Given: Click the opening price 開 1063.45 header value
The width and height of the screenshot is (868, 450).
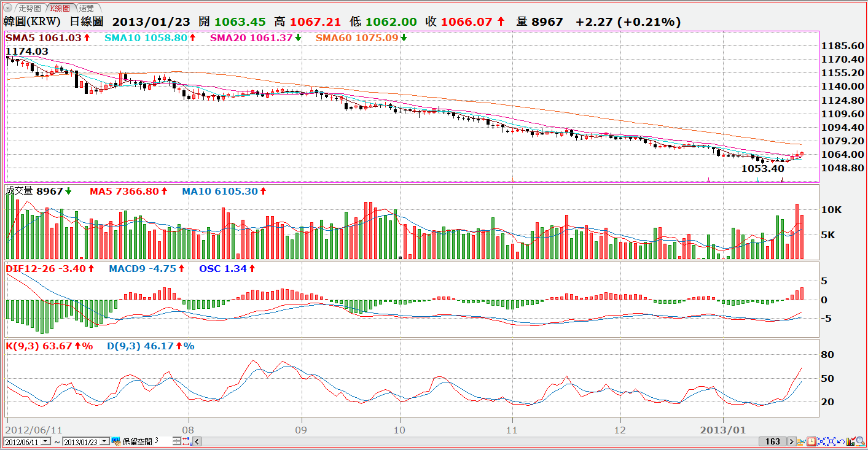Looking at the screenshot, I should 232,21.
